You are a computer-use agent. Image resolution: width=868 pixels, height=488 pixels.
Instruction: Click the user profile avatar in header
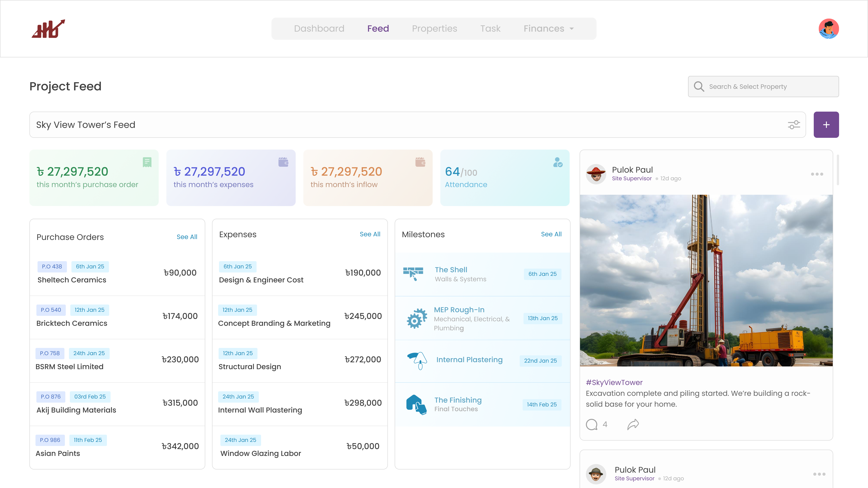click(829, 29)
